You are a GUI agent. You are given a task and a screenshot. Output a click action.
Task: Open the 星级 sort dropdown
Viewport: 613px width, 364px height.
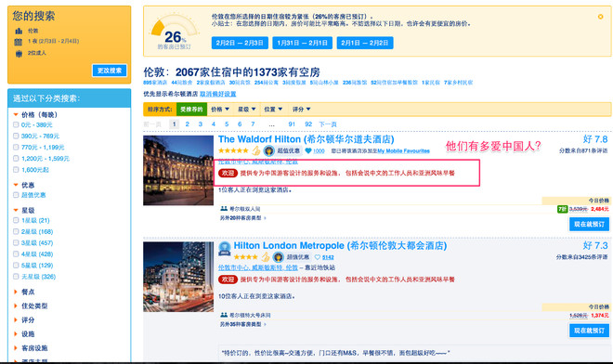coord(247,109)
